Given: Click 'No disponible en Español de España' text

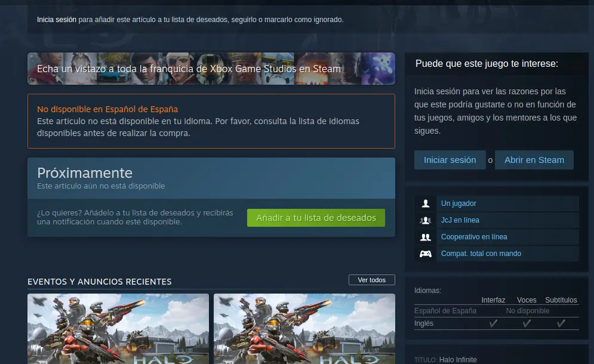Looking at the screenshot, I should click(107, 109).
